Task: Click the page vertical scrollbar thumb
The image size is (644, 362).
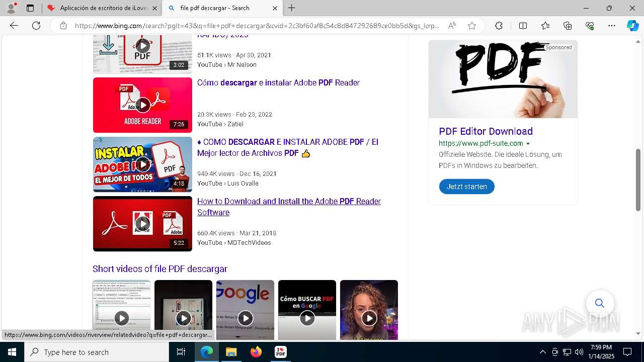Action: tap(638, 180)
